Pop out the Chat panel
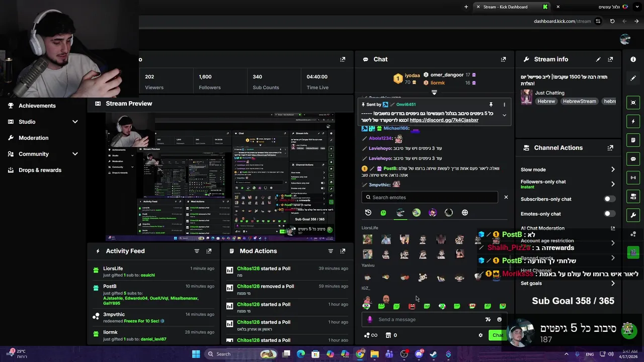Screen dimensions: 644x362 (x=503, y=59)
